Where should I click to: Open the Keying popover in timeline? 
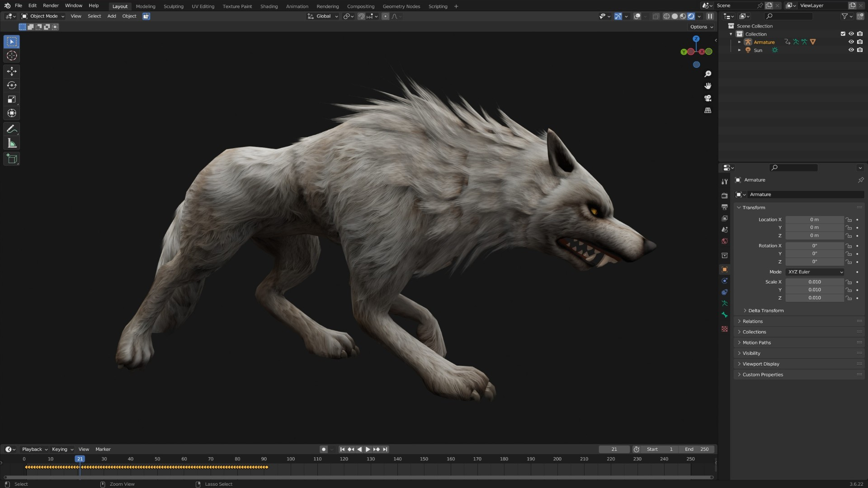pos(62,449)
